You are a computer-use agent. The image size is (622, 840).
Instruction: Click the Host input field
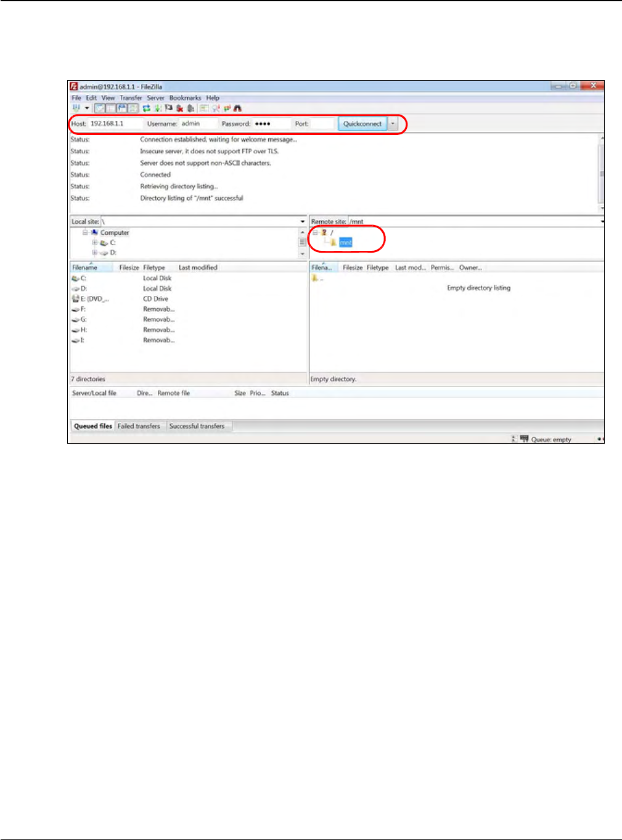tap(116, 123)
